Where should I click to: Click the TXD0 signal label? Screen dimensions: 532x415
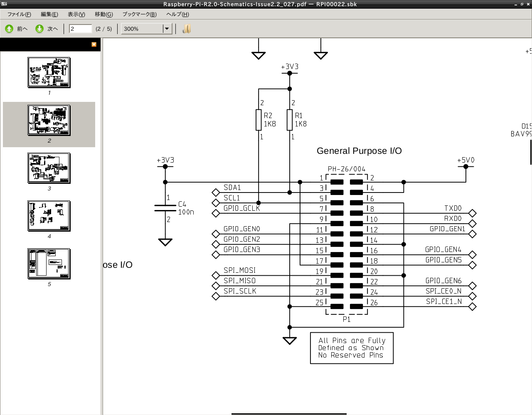(x=453, y=208)
